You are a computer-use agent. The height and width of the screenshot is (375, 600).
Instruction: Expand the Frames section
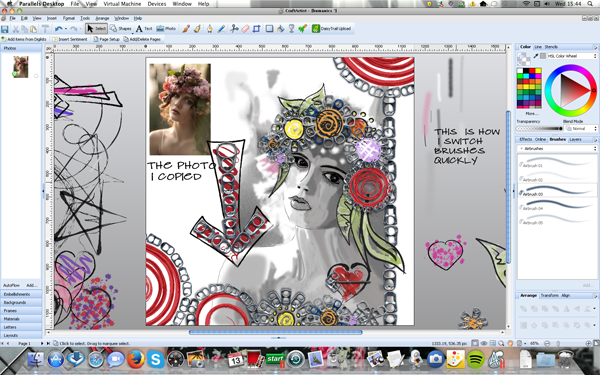(21, 310)
